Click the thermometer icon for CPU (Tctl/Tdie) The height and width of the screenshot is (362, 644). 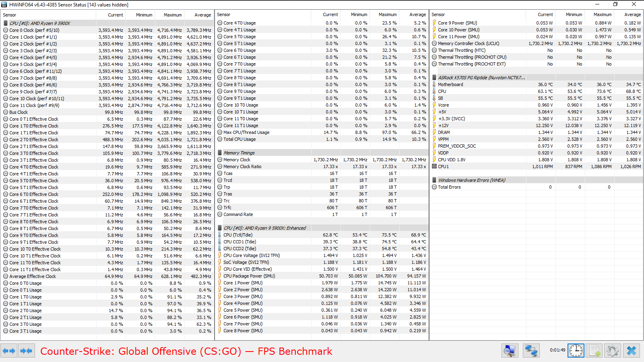pyautogui.click(x=220, y=235)
